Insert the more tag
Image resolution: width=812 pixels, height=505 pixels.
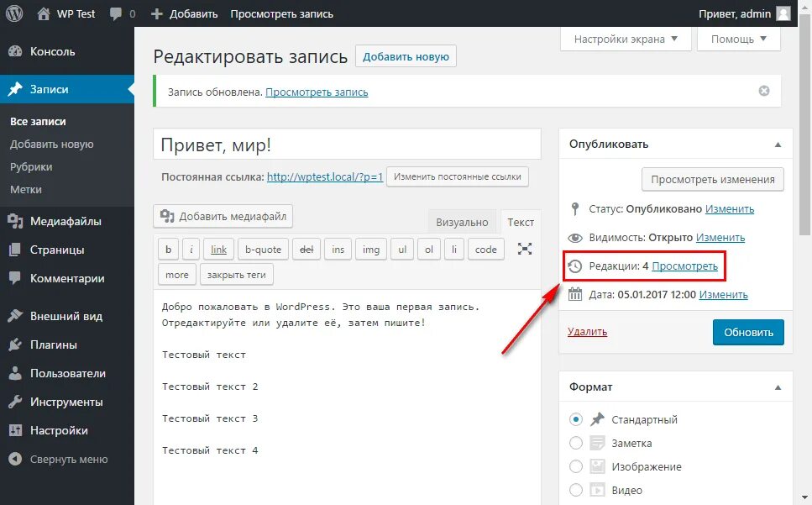[x=177, y=275]
